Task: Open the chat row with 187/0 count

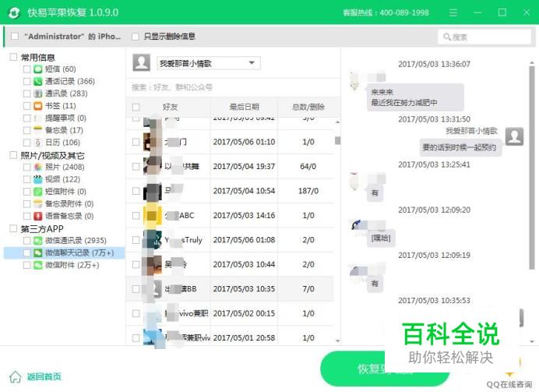Action: (230, 191)
